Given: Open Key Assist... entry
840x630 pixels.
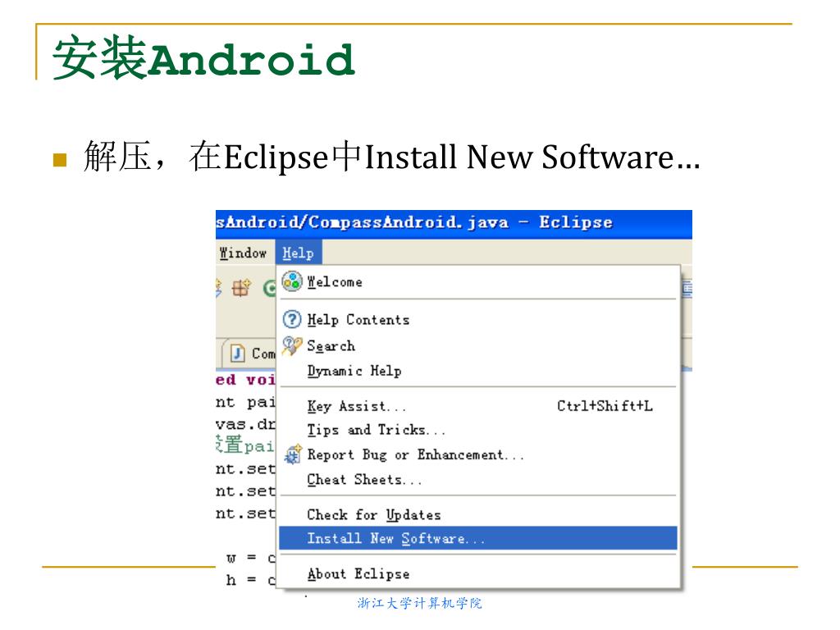Looking at the screenshot, I should 478,406.
